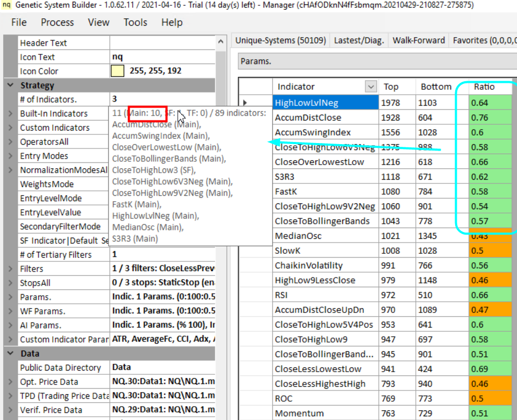Expand the Filters property row
Image resolution: width=517 pixels, height=420 pixels.
click(10, 269)
